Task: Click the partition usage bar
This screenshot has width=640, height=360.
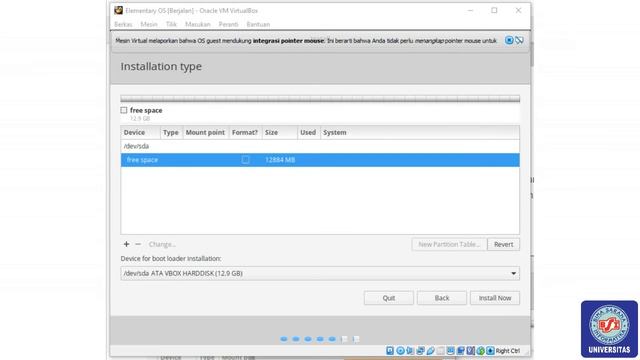Action: (320, 99)
